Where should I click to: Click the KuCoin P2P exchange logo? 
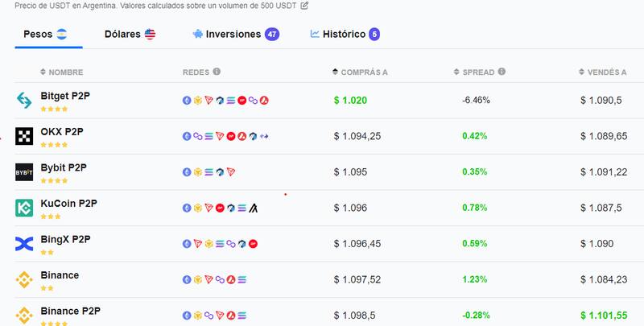point(24,208)
